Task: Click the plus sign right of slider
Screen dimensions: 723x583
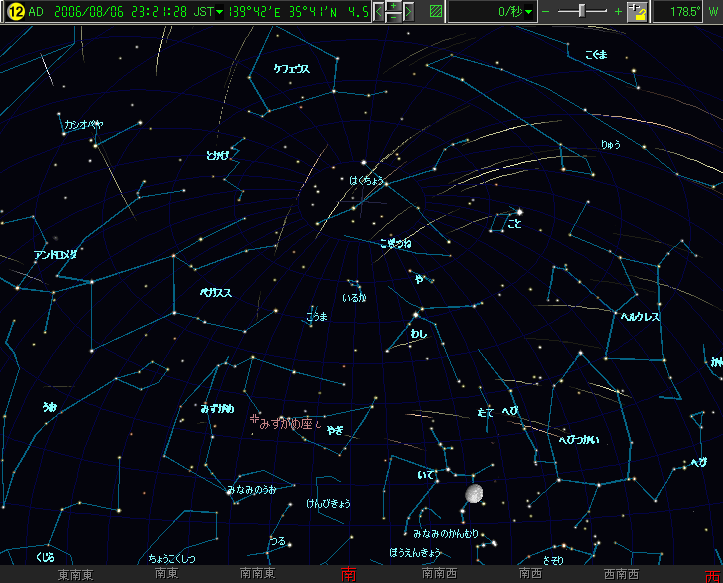Action: tap(618, 12)
